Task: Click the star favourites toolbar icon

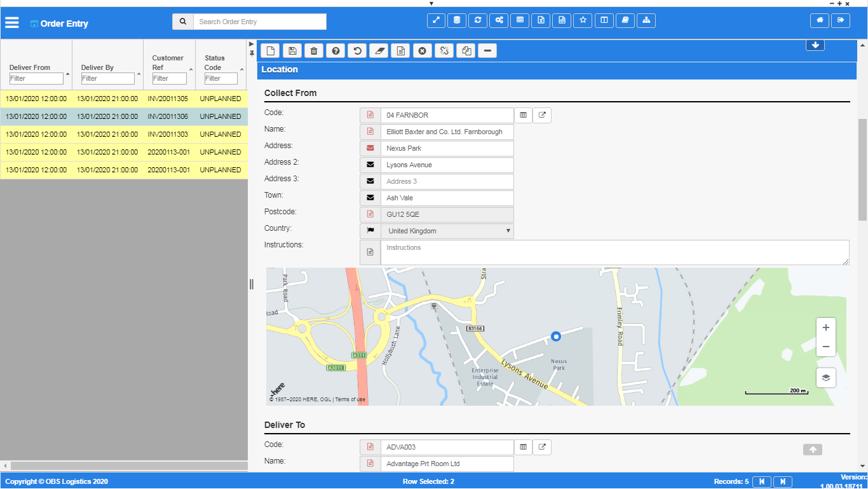Action: 583,20
